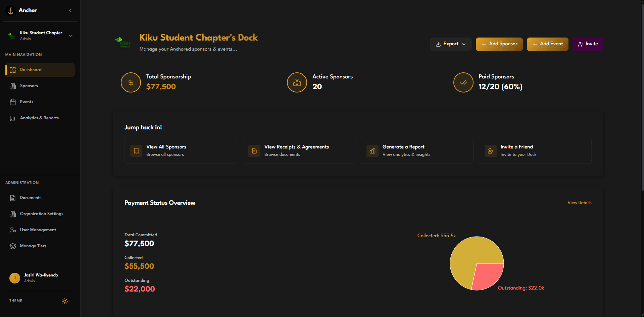Image resolution: width=644 pixels, height=317 pixels.
Task: Open the Add Event dialog
Action: 547,44
